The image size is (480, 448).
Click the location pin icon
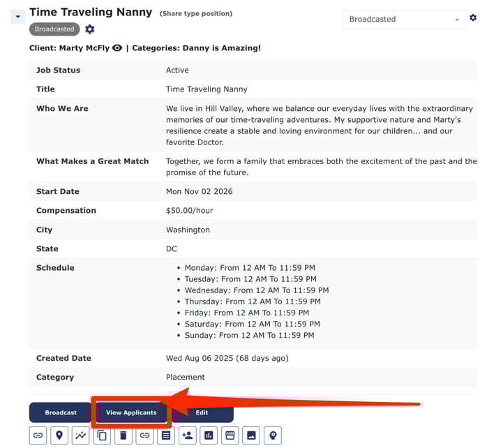(59, 435)
